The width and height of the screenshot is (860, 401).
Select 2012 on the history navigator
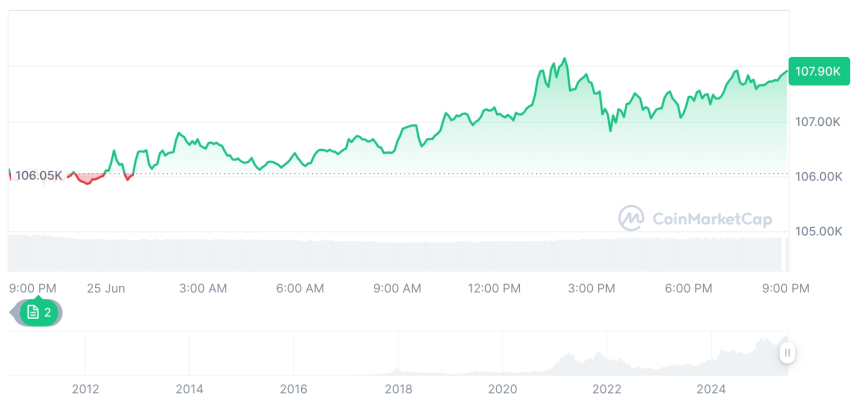point(85,388)
